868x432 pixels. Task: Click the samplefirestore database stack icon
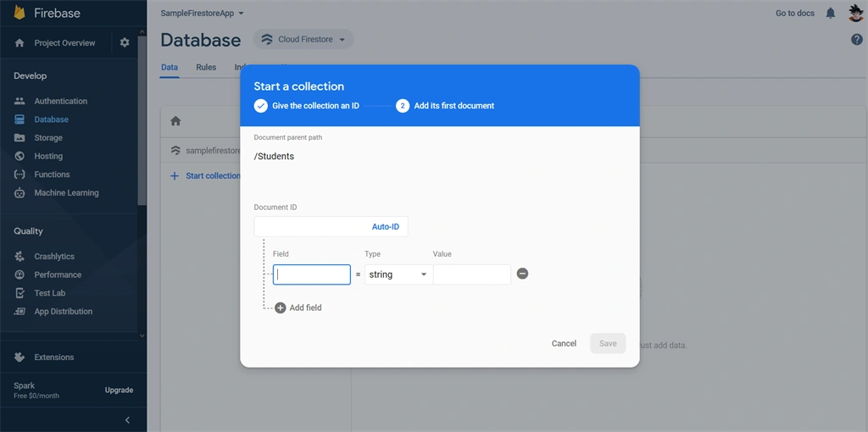pyautogui.click(x=175, y=151)
